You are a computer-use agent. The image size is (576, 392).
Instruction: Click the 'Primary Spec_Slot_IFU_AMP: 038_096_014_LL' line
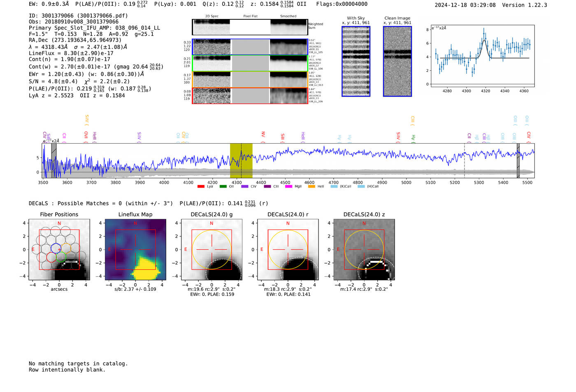[95, 28]
